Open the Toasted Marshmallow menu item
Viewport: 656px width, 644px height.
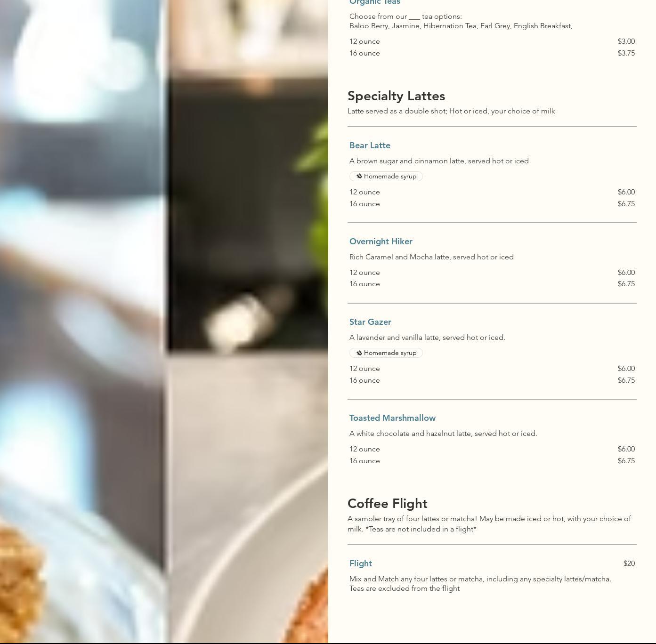tap(392, 418)
